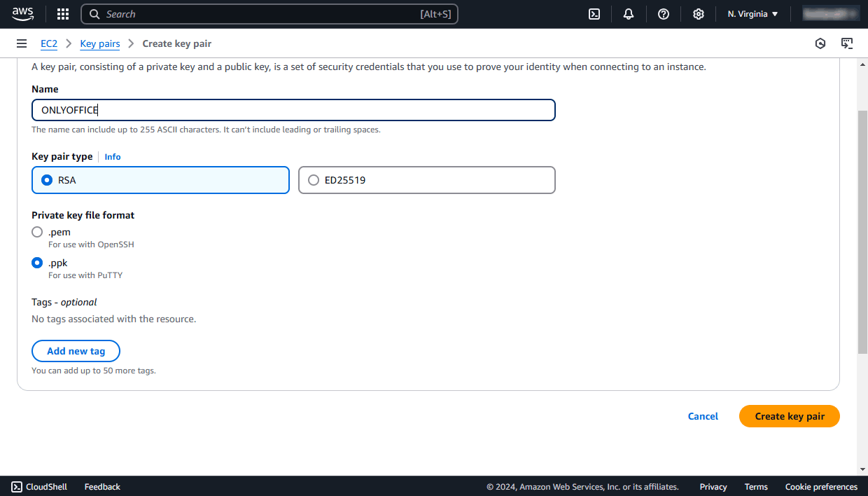Viewport: 868px width, 496px height.
Task: Launch CloudShell from the top navigation terminal icon
Action: (x=594, y=13)
